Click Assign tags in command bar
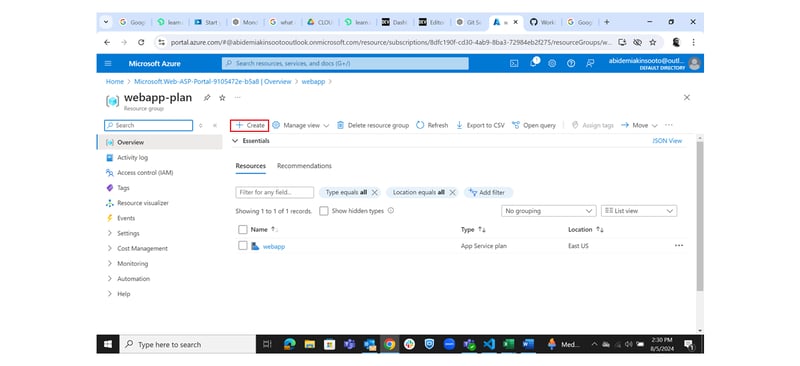 (592, 125)
